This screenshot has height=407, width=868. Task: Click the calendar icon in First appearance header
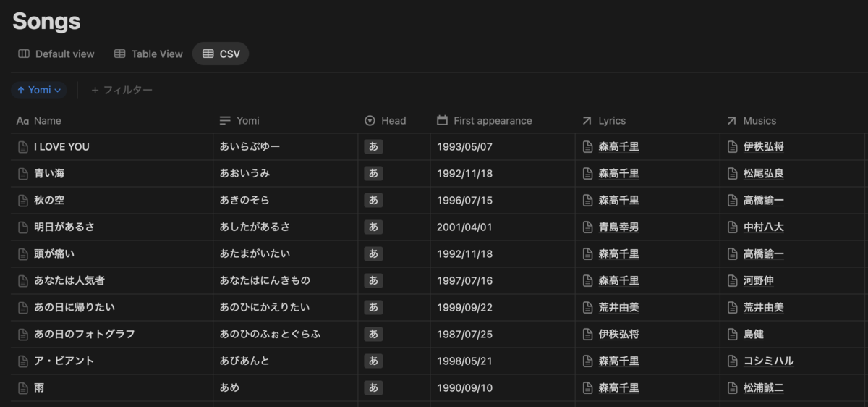click(443, 120)
